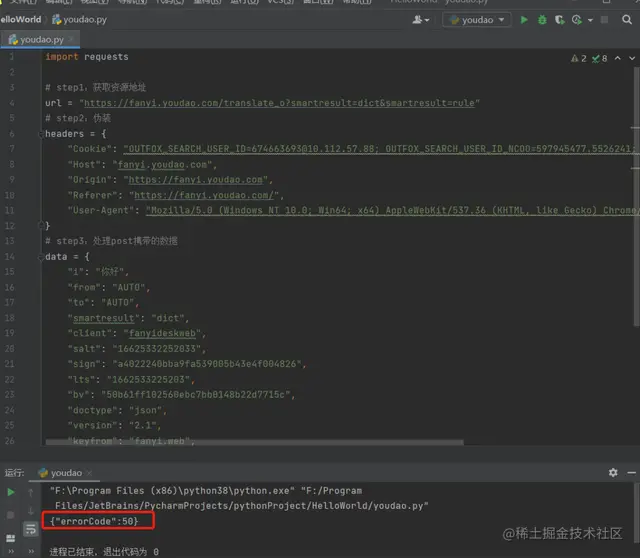Click gutter line number 4
640x558 pixels.
11,103
